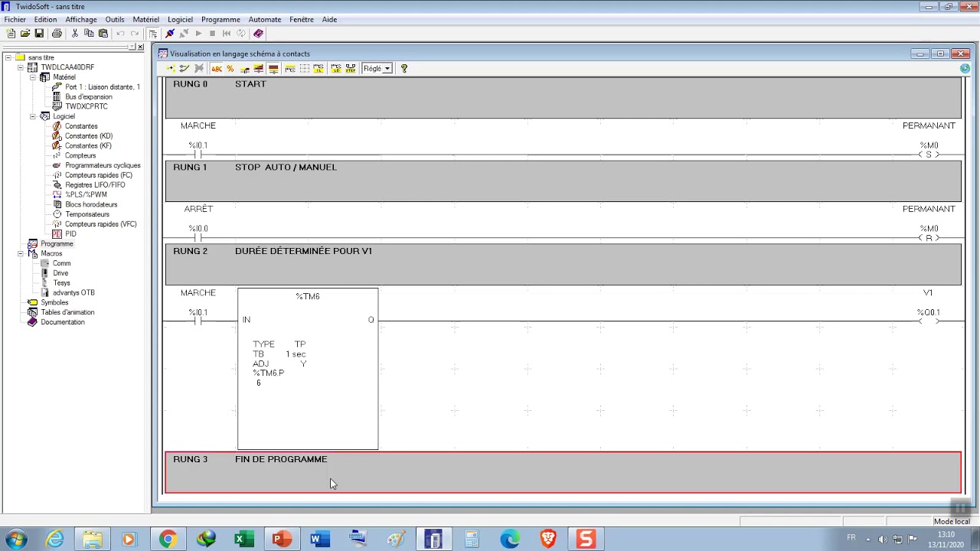Open the purple help book icon

click(x=258, y=34)
